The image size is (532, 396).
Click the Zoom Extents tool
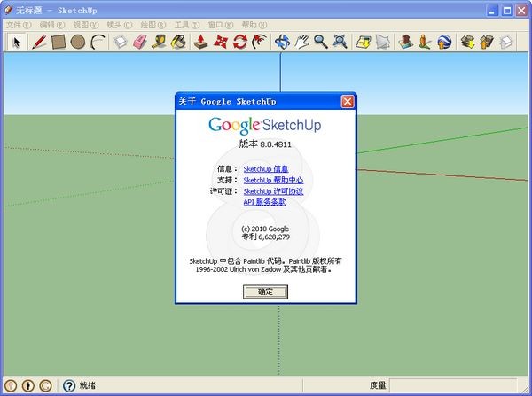pyautogui.click(x=340, y=42)
